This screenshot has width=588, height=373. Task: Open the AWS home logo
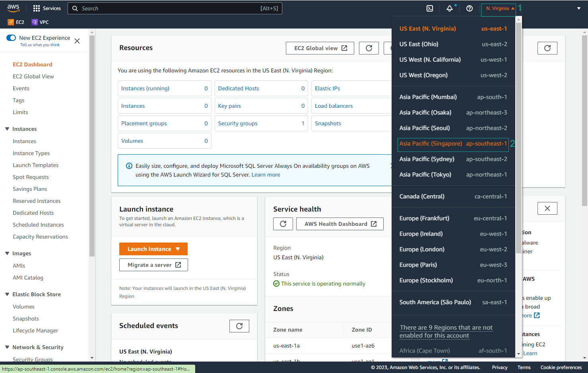coord(13,8)
